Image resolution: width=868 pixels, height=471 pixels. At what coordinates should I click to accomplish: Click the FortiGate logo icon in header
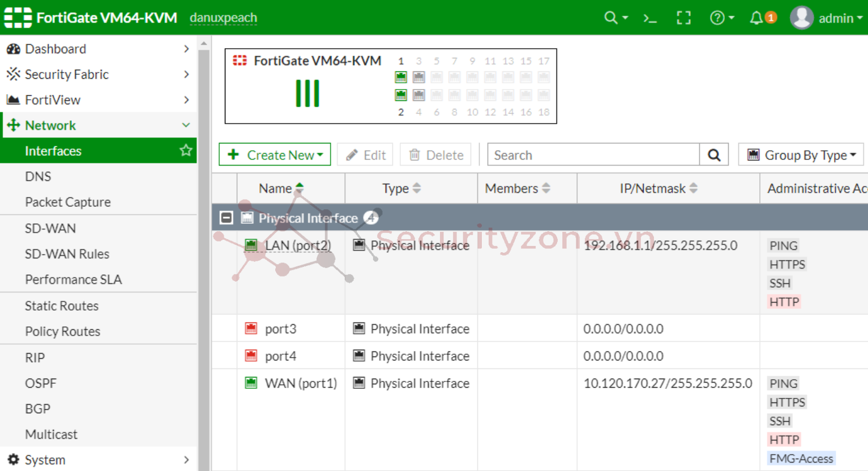(x=18, y=18)
